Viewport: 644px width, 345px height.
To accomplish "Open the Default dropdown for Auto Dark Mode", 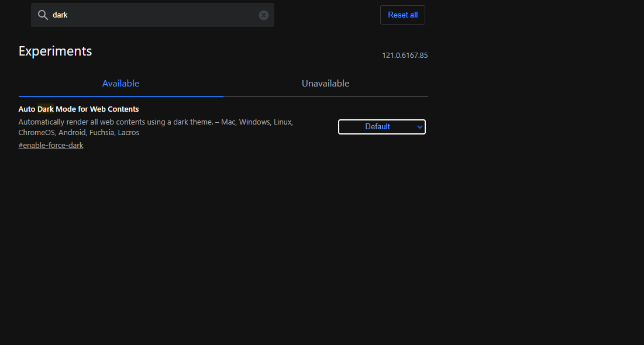I will (381, 126).
